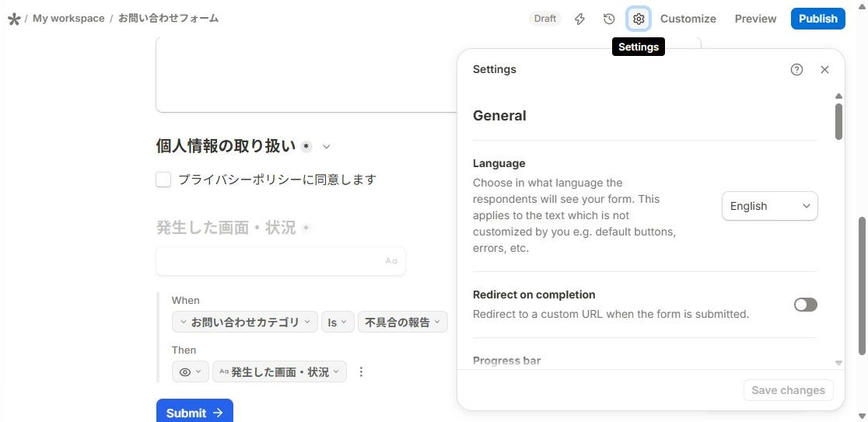Click the Then action label
This screenshot has width=868, height=422.
[x=184, y=350]
